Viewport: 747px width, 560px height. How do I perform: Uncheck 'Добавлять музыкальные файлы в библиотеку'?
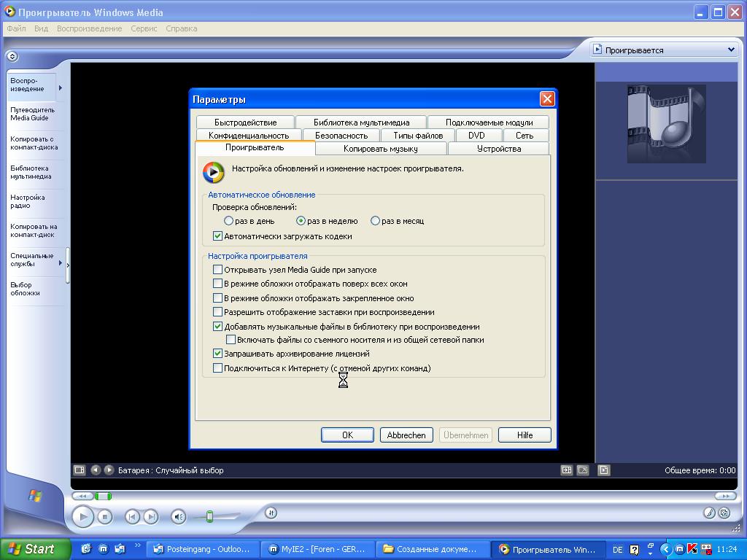pyautogui.click(x=217, y=326)
